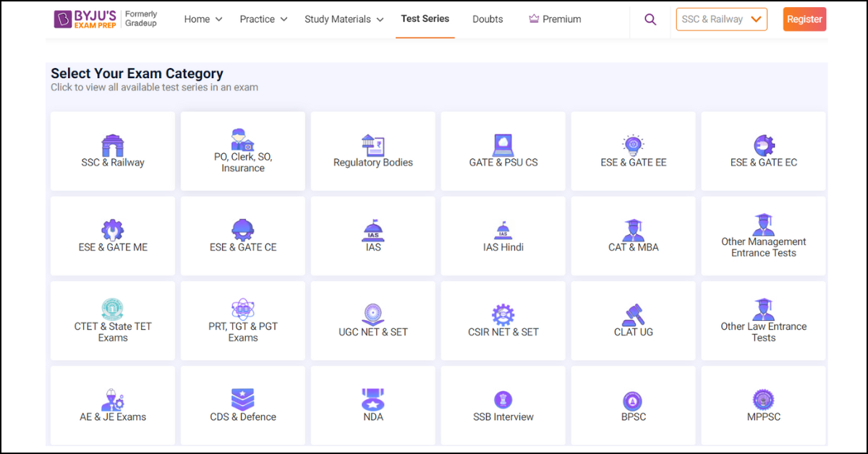Open the CSIR NET & SET label
The width and height of the screenshot is (868, 454).
coord(503,332)
